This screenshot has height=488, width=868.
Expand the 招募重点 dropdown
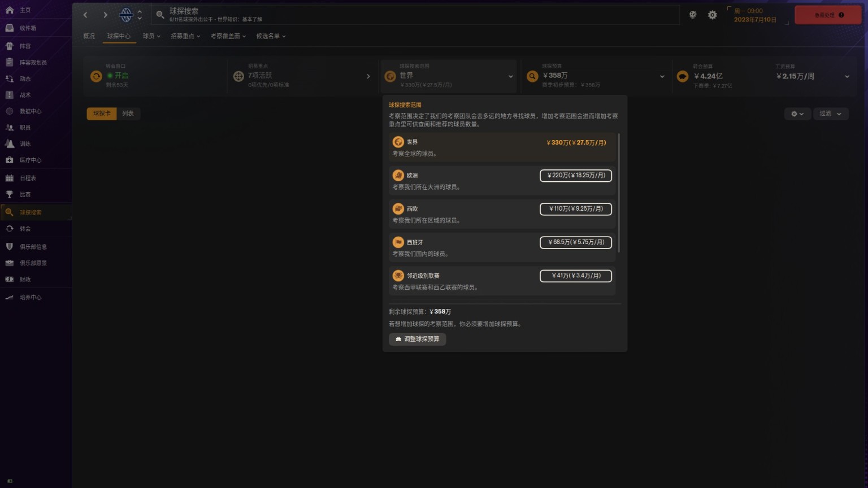[x=185, y=36]
